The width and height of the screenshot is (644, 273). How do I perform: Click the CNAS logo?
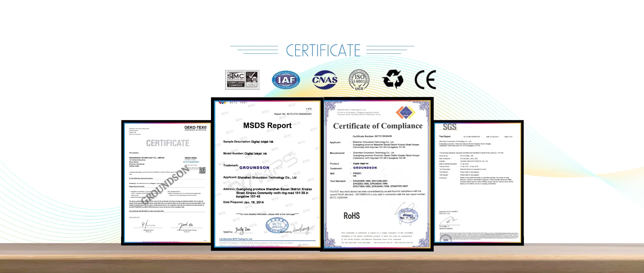[325, 80]
